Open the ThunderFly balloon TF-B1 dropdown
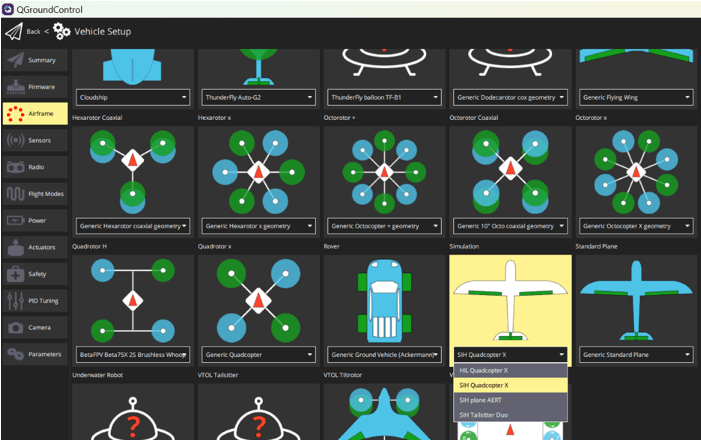 (384, 97)
